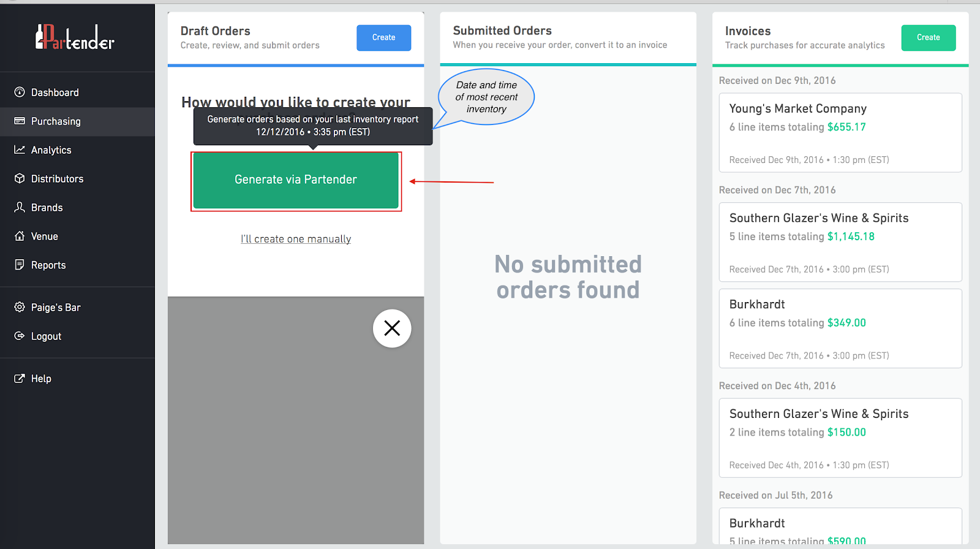Open the Help link
This screenshot has width=980, height=549.
[x=77, y=379]
